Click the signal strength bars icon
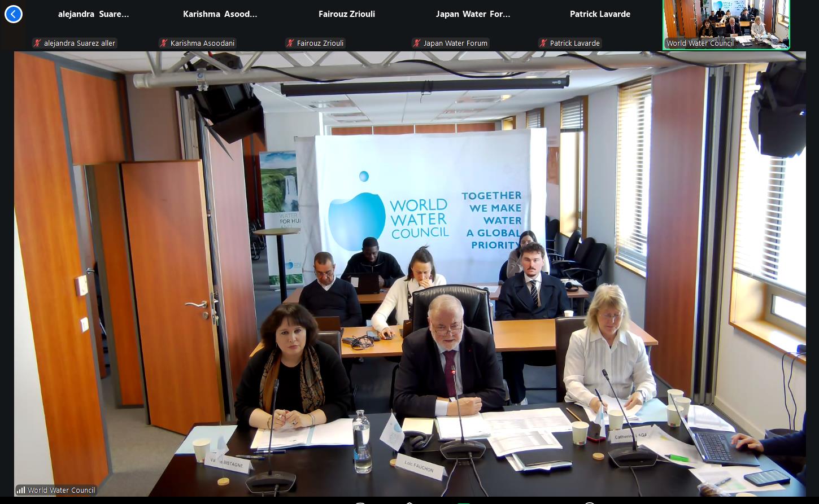The image size is (819, 504). pyautogui.click(x=21, y=490)
